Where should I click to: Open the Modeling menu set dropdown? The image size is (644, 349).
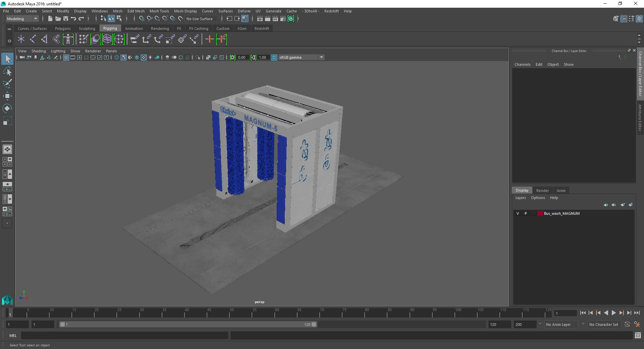click(22, 19)
